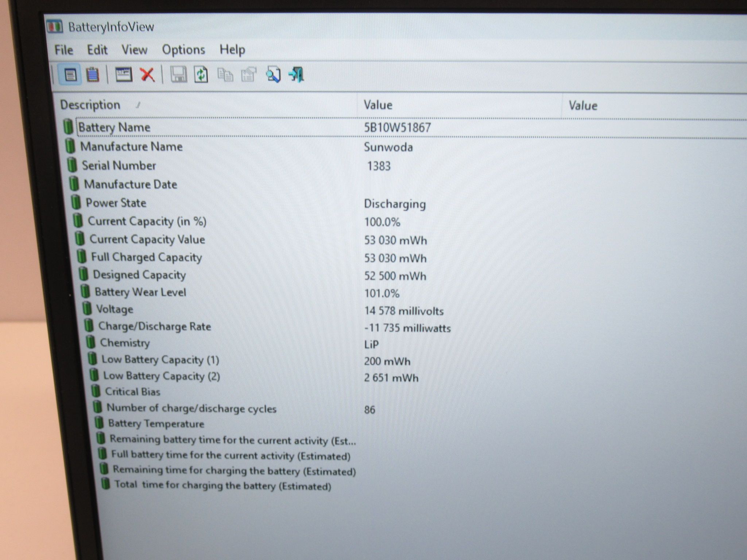Click the Show Battery Information toolbar icon

point(70,75)
